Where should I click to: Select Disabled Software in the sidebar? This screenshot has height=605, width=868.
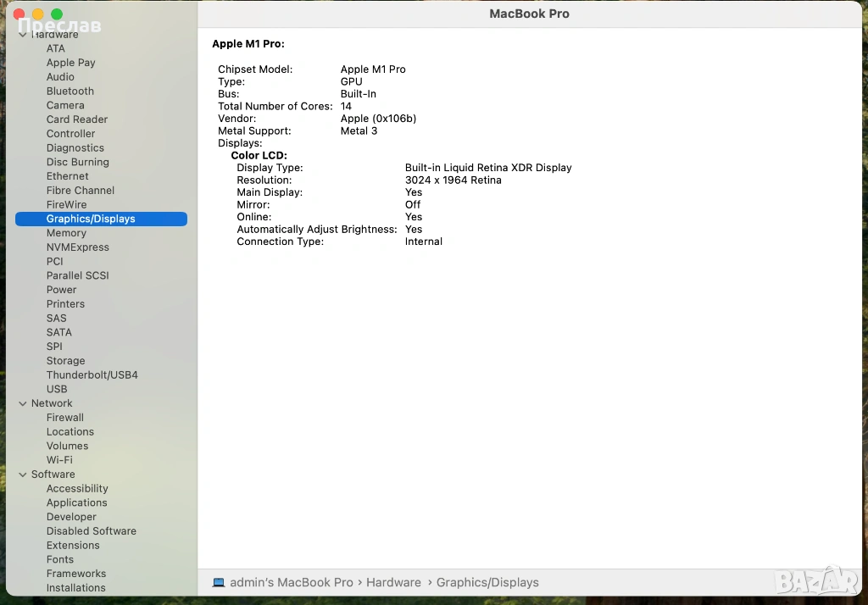[x=91, y=531]
